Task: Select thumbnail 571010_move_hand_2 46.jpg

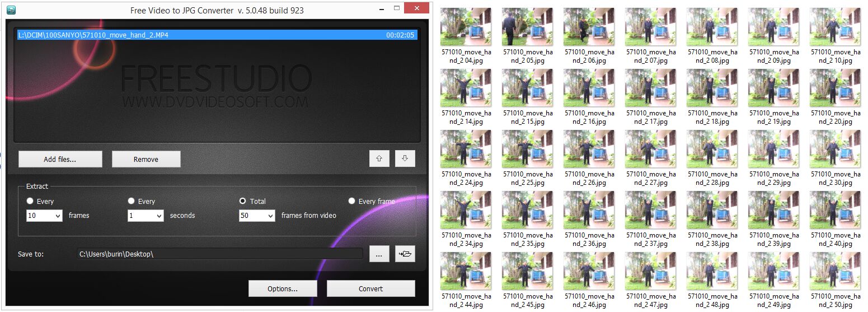Action: [x=589, y=271]
